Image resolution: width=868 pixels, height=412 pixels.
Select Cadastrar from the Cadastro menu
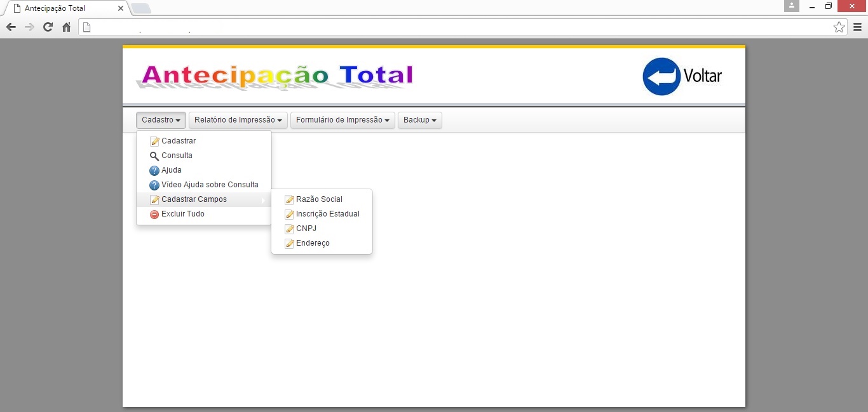179,141
